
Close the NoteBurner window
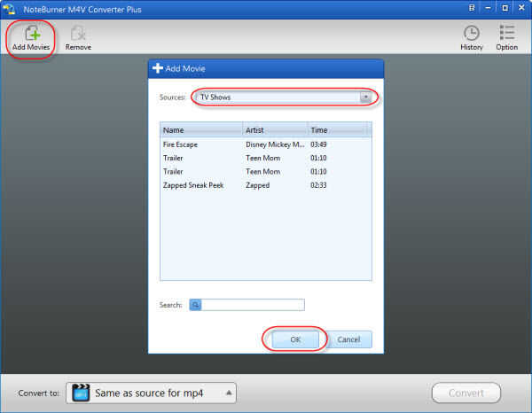pyautogui.click(x=521, y=8)
